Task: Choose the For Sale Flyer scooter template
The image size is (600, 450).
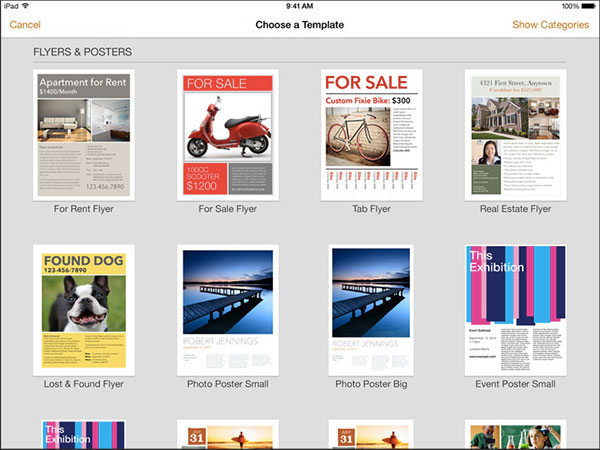Action: (x=228, y=135)
